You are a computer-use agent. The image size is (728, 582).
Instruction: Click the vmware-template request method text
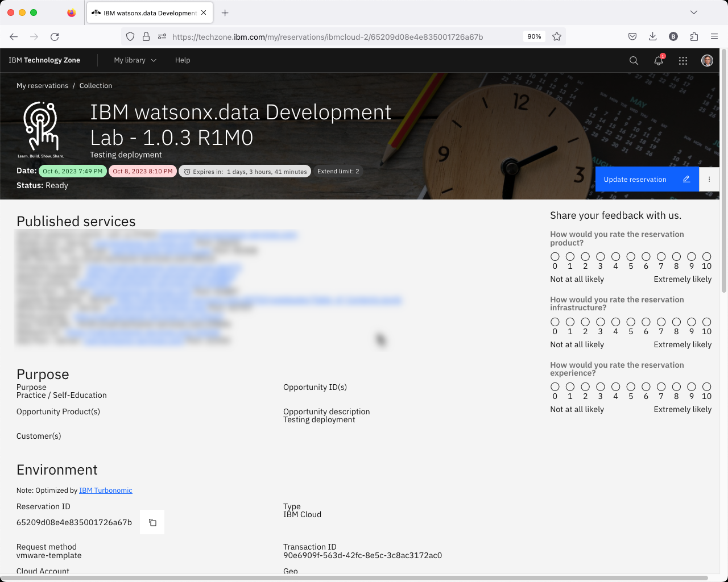49,555
